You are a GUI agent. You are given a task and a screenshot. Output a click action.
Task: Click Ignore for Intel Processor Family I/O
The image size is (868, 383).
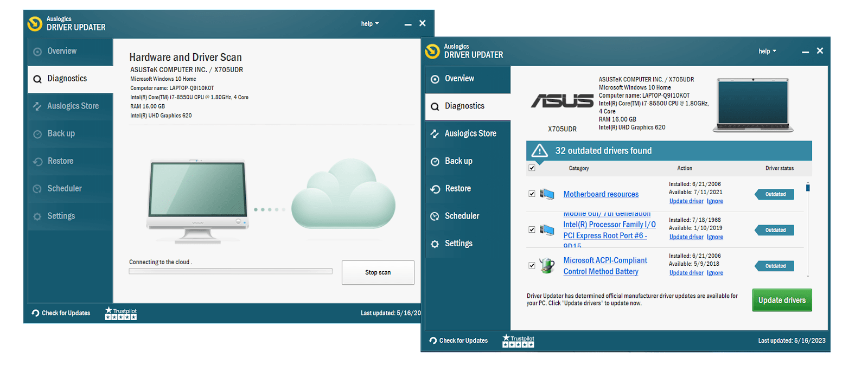715,237
